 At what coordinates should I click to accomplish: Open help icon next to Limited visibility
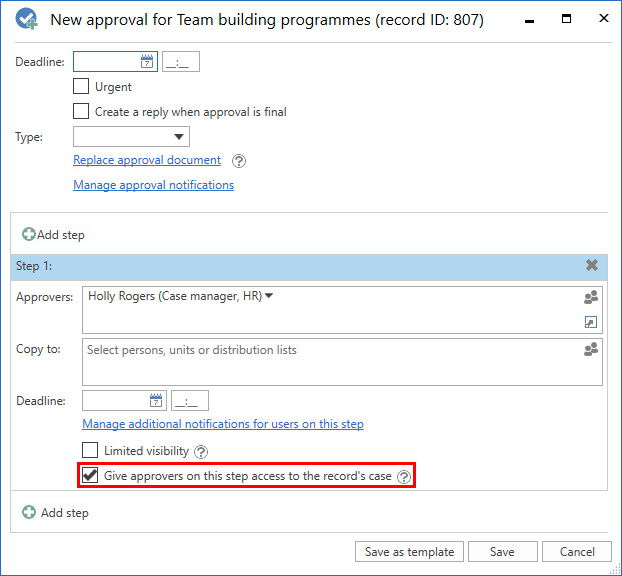click(201, 452)
